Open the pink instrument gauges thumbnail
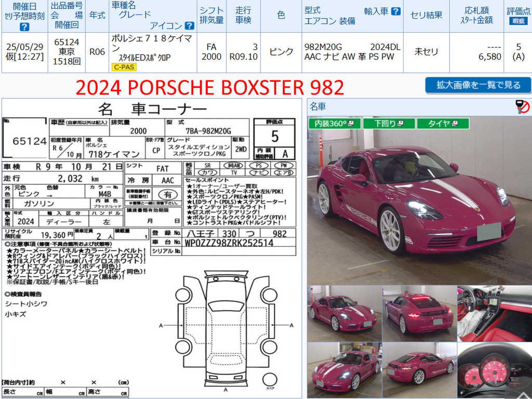 495,370
